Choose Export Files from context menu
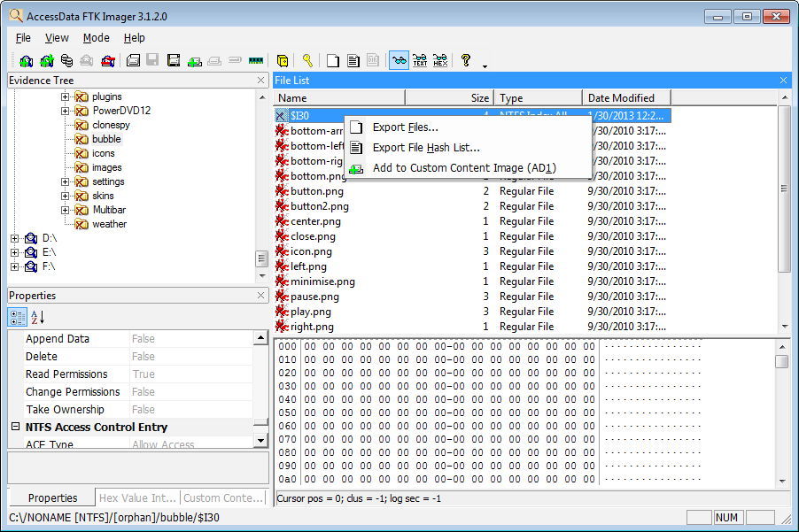Screen dimensions: 799x532 pos(405,127)
